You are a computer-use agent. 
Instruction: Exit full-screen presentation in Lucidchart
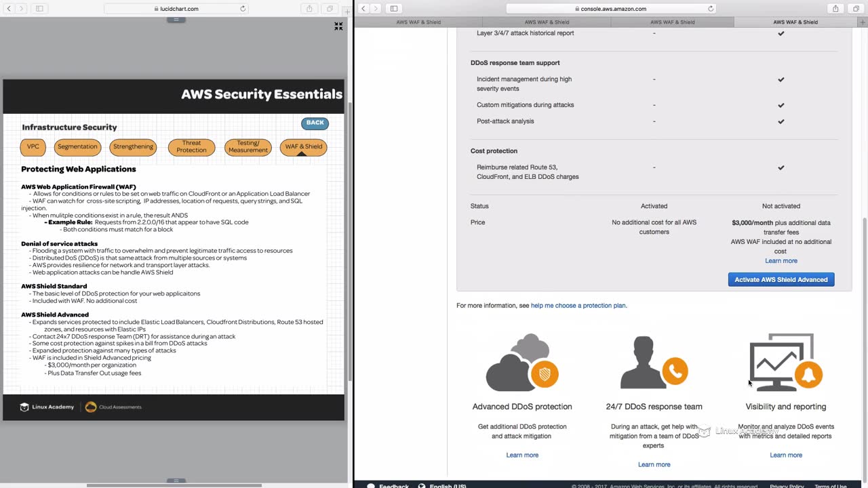click(x=338, y=26)
